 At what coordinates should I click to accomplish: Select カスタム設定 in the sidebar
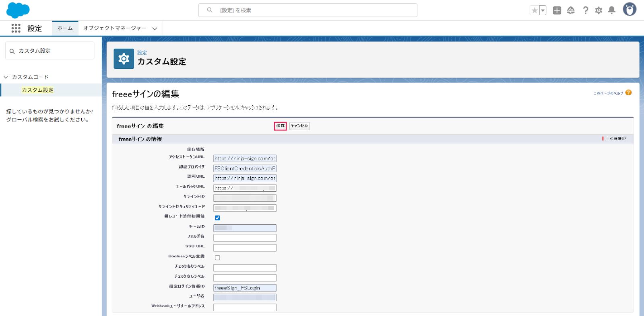pos(37,90)
